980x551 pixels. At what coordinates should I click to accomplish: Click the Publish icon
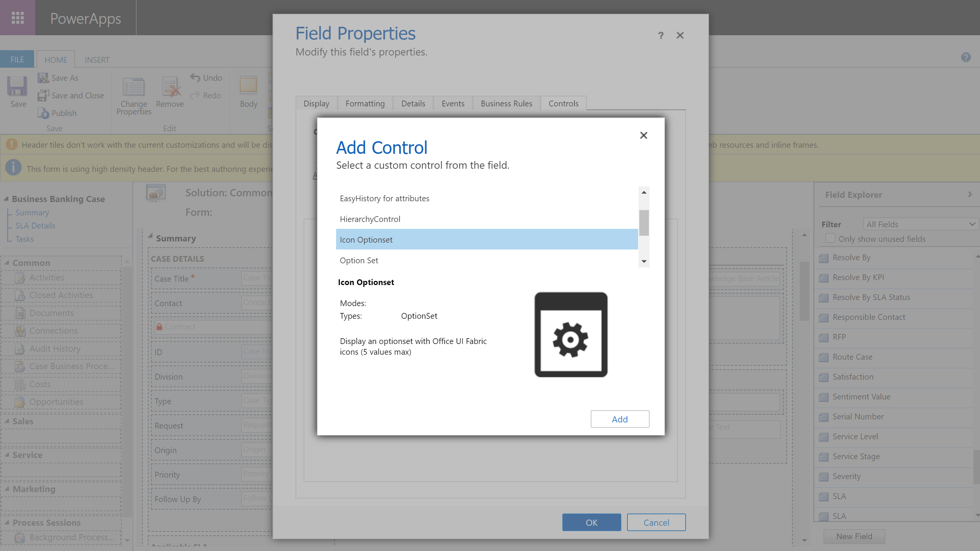[x=43, y=113]
